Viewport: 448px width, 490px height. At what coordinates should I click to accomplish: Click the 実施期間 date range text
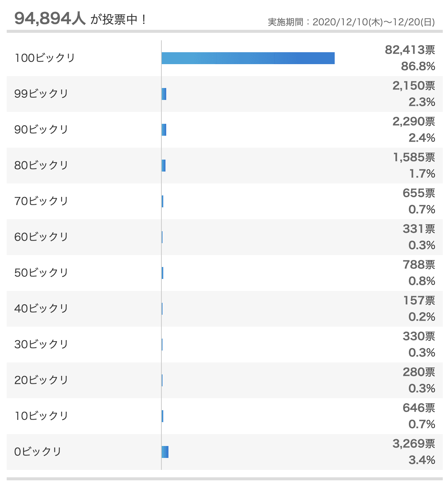click(351, 22)
